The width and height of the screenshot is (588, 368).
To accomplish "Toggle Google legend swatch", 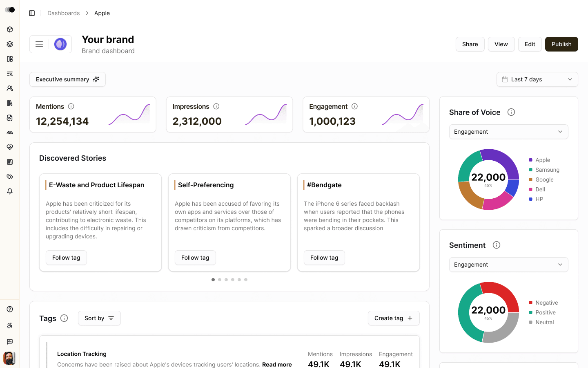I will (530, 180).
